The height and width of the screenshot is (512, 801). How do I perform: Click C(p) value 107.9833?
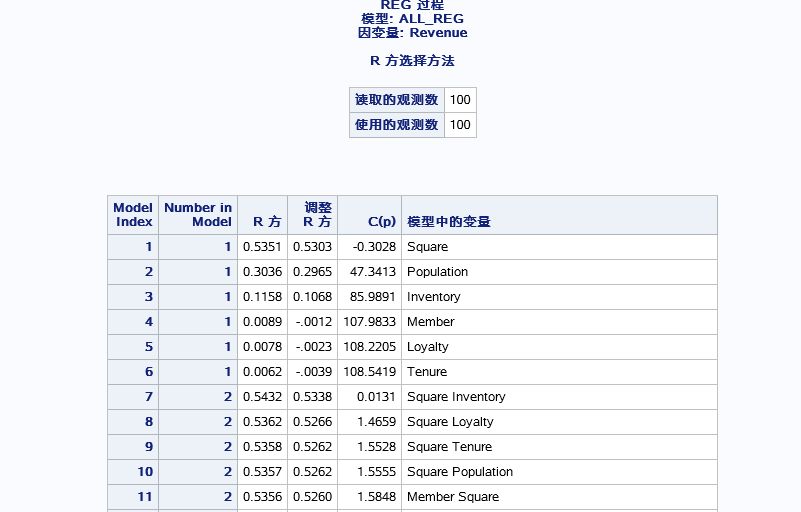tap(369, 322)
